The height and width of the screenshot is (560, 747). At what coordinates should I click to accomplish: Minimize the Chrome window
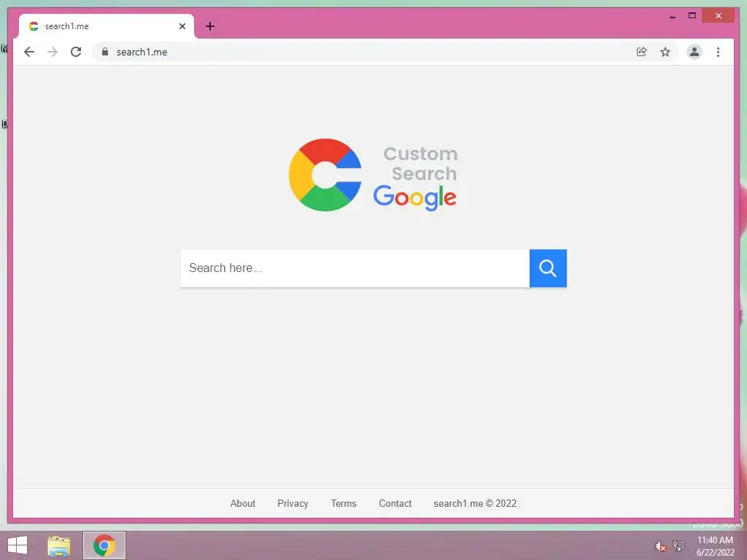(672, 16)
